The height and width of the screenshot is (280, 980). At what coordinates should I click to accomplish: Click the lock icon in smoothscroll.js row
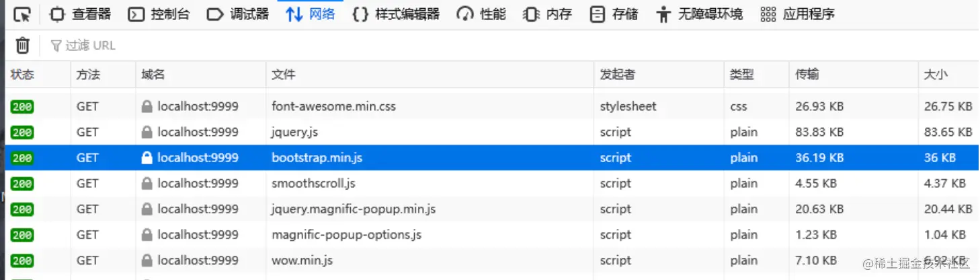pyautogui.click(x=147, y=183)
